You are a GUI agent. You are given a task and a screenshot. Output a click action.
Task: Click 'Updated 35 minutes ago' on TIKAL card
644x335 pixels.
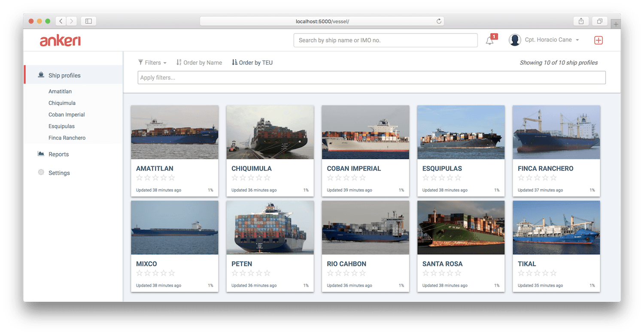click(x=540, y=285)
